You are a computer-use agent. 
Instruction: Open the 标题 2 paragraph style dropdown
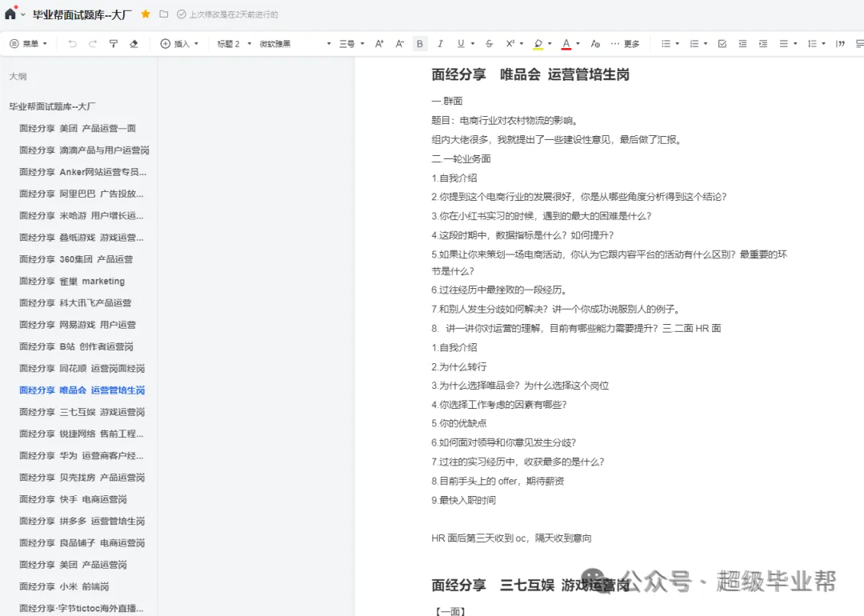click(234, 43)
